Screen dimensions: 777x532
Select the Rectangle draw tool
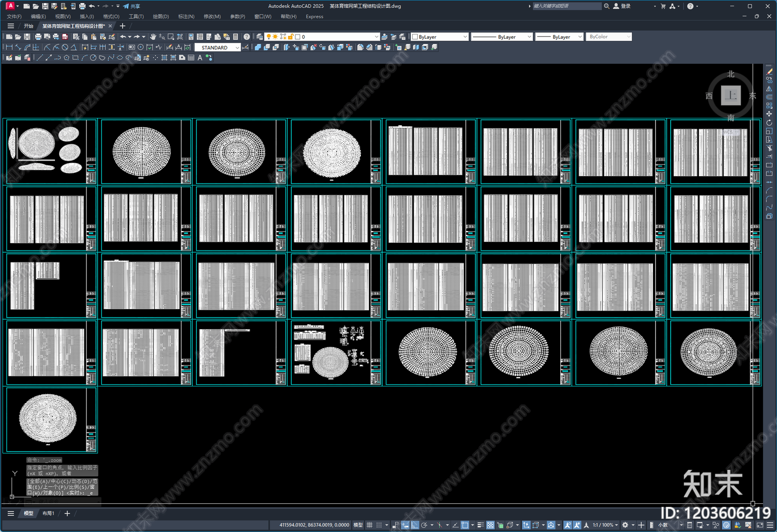[x=75, y=58]
